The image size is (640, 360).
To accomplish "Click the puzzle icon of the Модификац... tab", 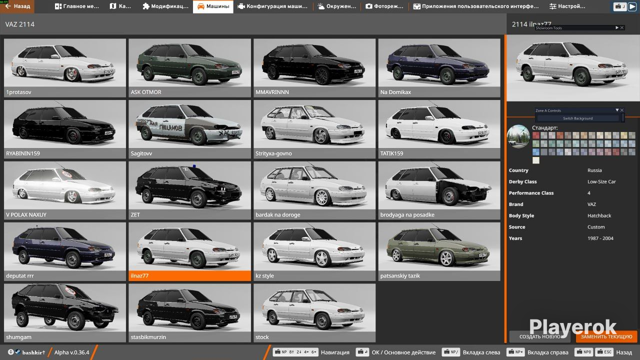I will coord(146,6).
